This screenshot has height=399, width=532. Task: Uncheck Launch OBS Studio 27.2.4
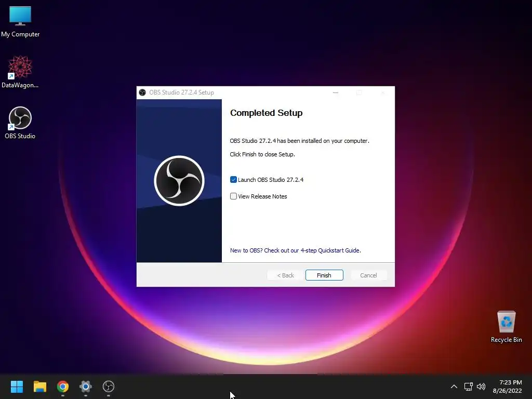point(233,179)
